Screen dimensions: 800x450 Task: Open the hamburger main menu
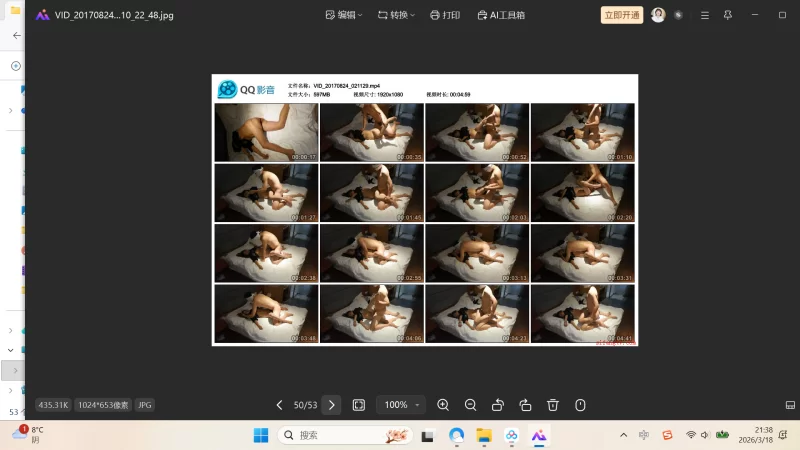pyautogui.click(x=705, y=15)
